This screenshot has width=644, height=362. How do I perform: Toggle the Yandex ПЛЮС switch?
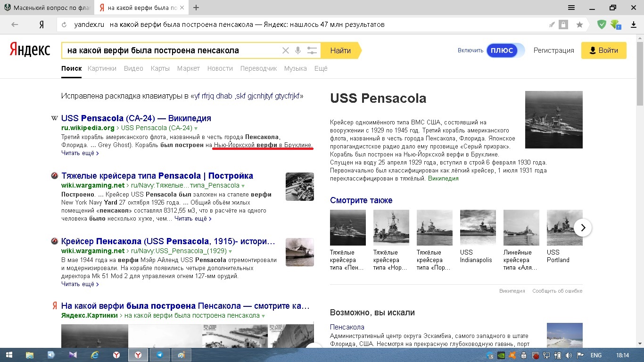pos(505,50)
